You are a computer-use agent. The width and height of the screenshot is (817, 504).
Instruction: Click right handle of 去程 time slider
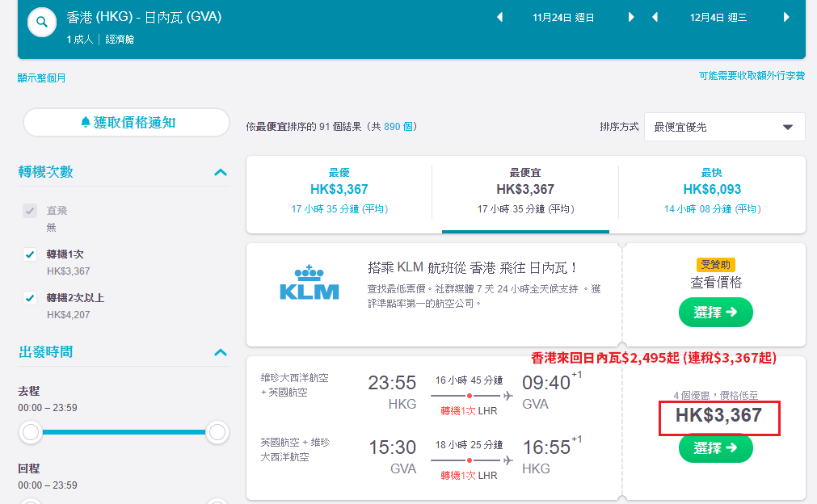click(x=217, y=432)
